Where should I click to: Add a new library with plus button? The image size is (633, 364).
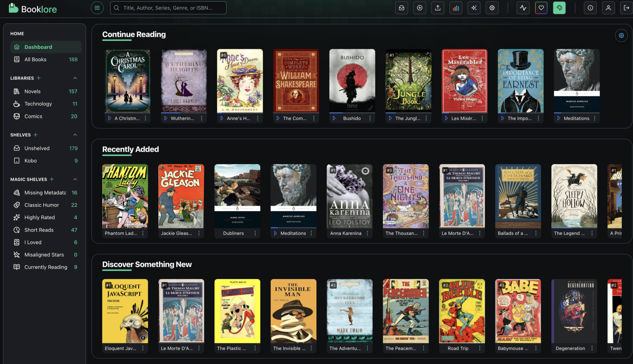[39, 78]
